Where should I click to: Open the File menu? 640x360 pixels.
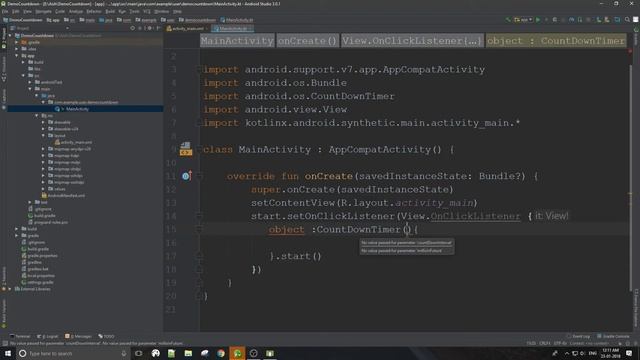coord(5,11)
